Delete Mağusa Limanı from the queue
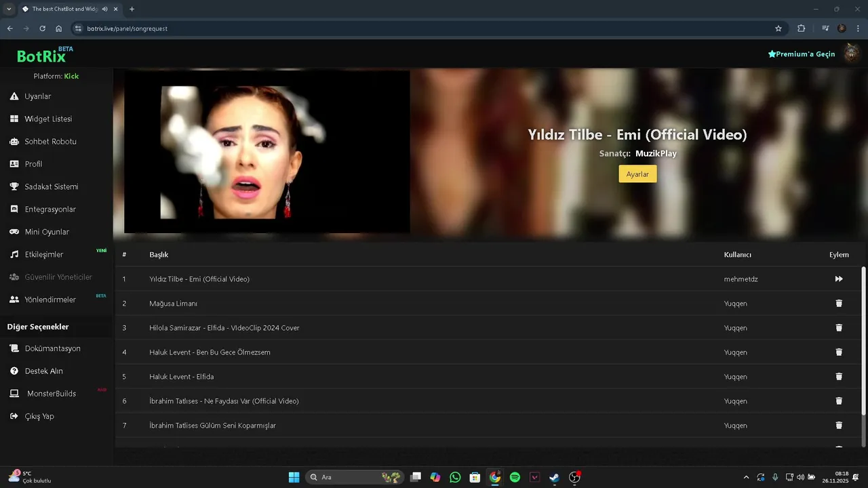 click(x=839, y=304)
